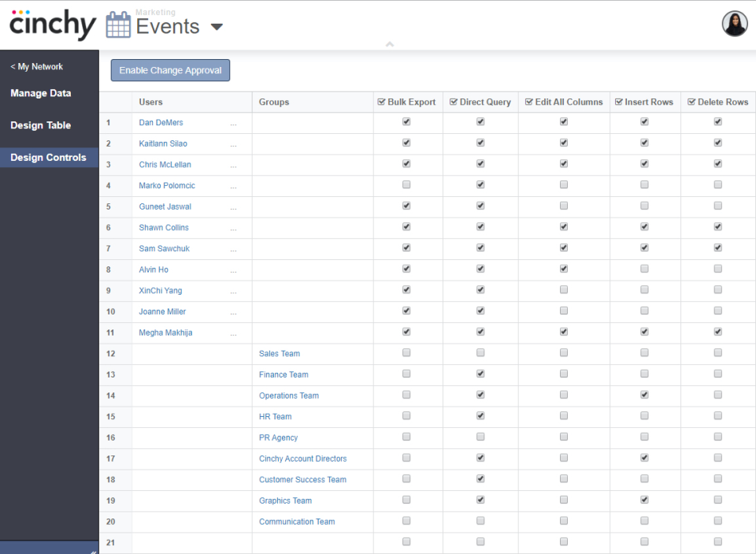This screenshot has width=756, height=554.
Task: Click the ellipsis next to Shawn Collins
Action: [x=233, y=227]
